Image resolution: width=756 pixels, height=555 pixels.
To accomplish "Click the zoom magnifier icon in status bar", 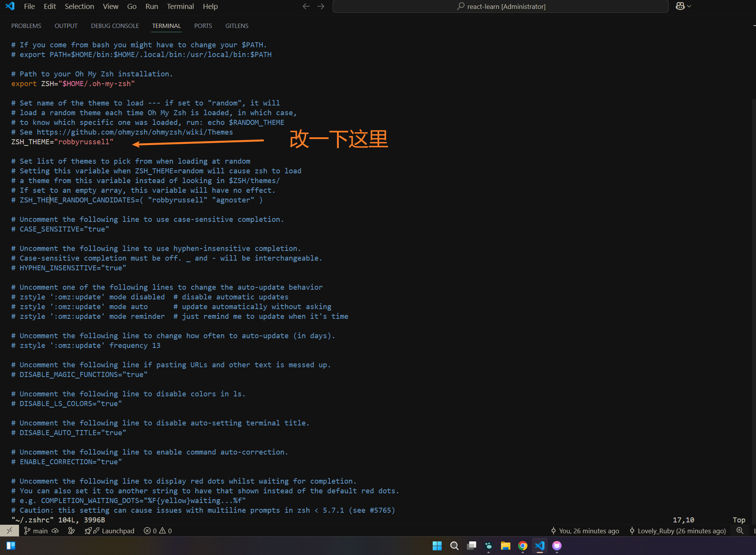I will [740, 531].
